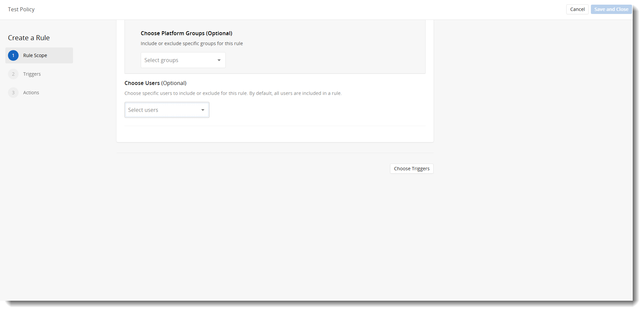Proceed with the Choose Triggers button
644x312 pixels.
tap(412, 169)
